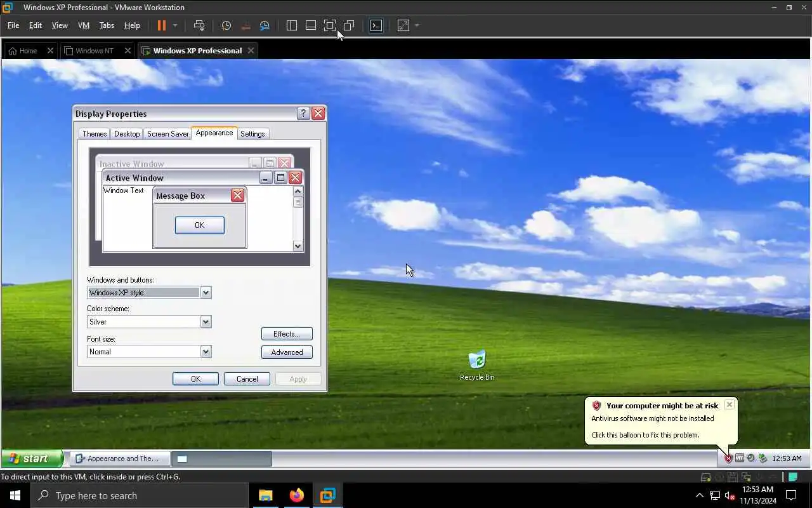The width and height of the screenshot is (812, 508).
Task: Click the VMware Workstation taskbar icon
Action: point(327,495)
